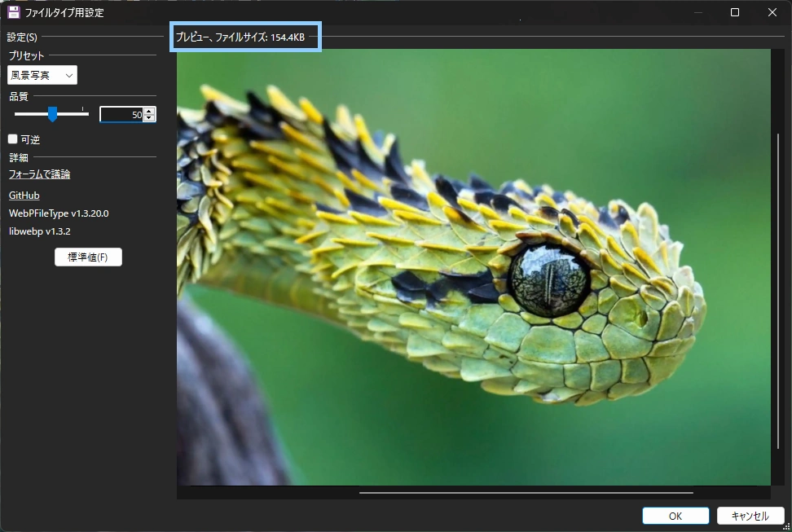
Task: Open the GitHub link
Action: [24, 196]
